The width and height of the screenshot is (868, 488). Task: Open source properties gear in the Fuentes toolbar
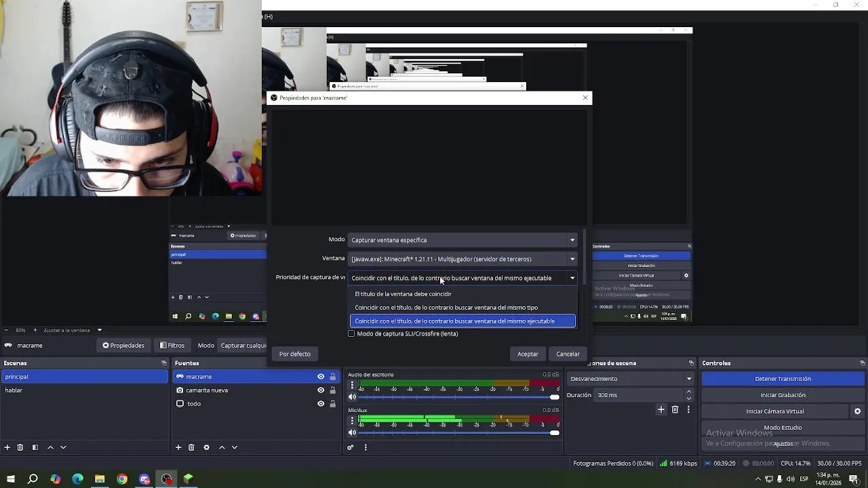(206, 447)
